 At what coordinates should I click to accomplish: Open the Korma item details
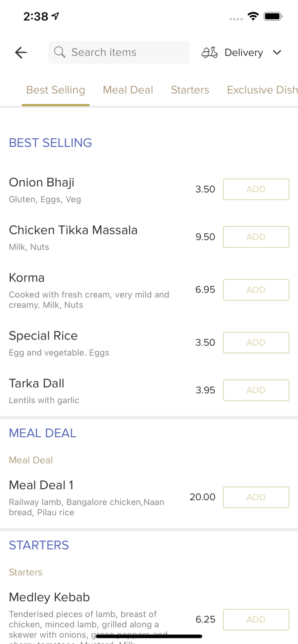[27, 278]
